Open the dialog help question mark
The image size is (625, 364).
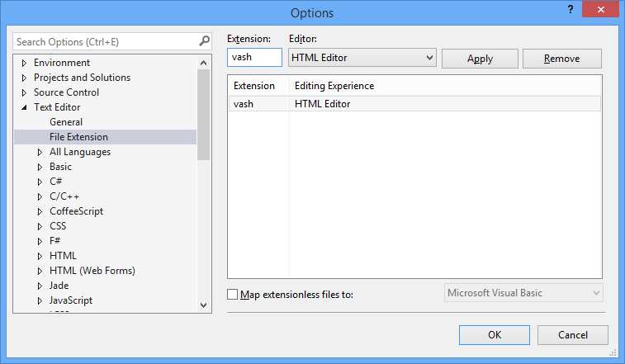[571, 9]
